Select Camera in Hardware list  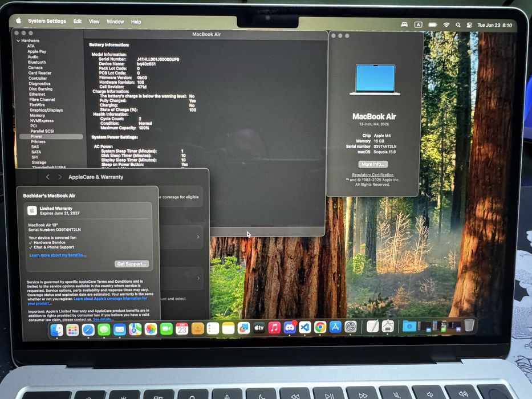coord(35,68)
